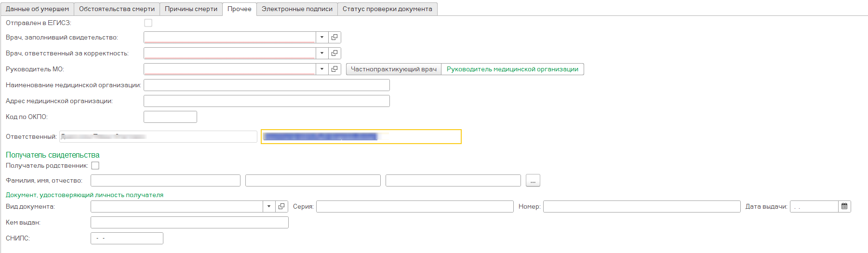Expand 'Вид документа' dropdown list
868x253 pixels.
[269, 207]
